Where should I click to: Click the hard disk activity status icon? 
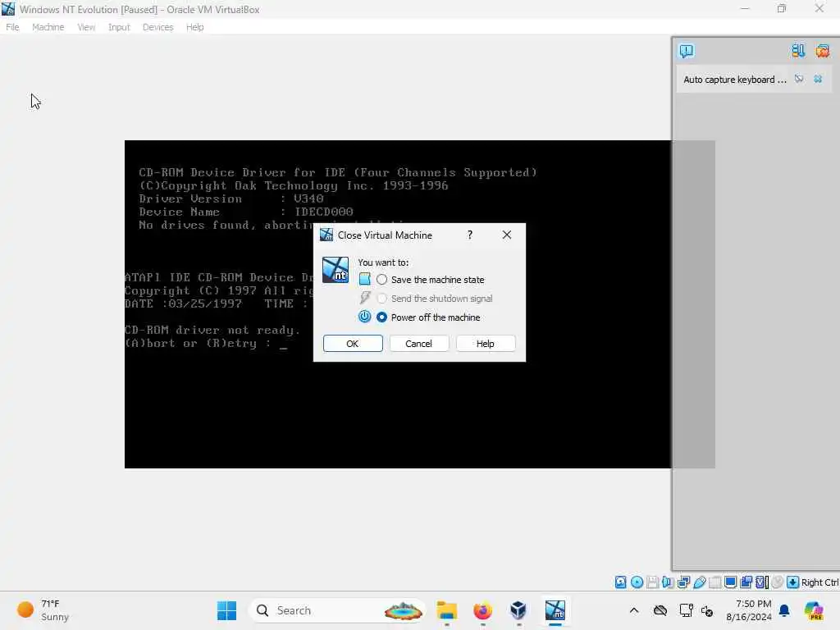coord(620,582)
